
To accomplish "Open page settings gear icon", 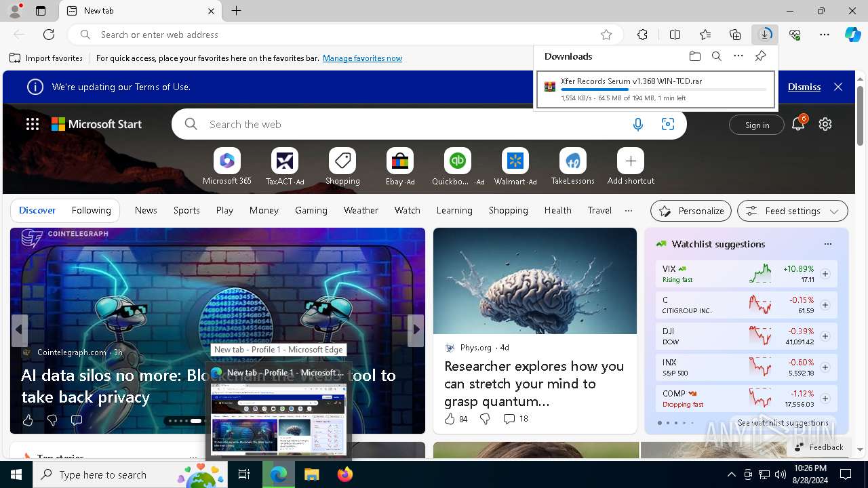I will [825, 124].
